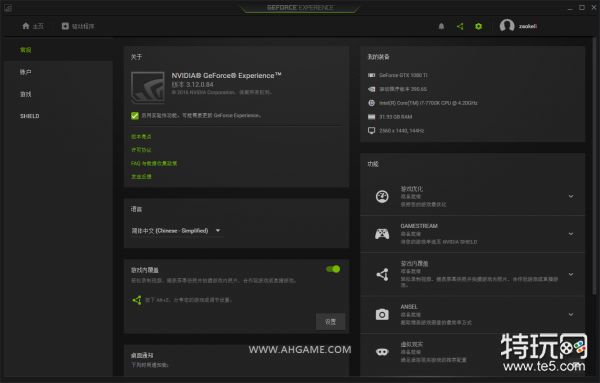The height and width of the screenshot is (383, 600).
Task: Click the ANSEL camera icon
Action: (382, 315)
